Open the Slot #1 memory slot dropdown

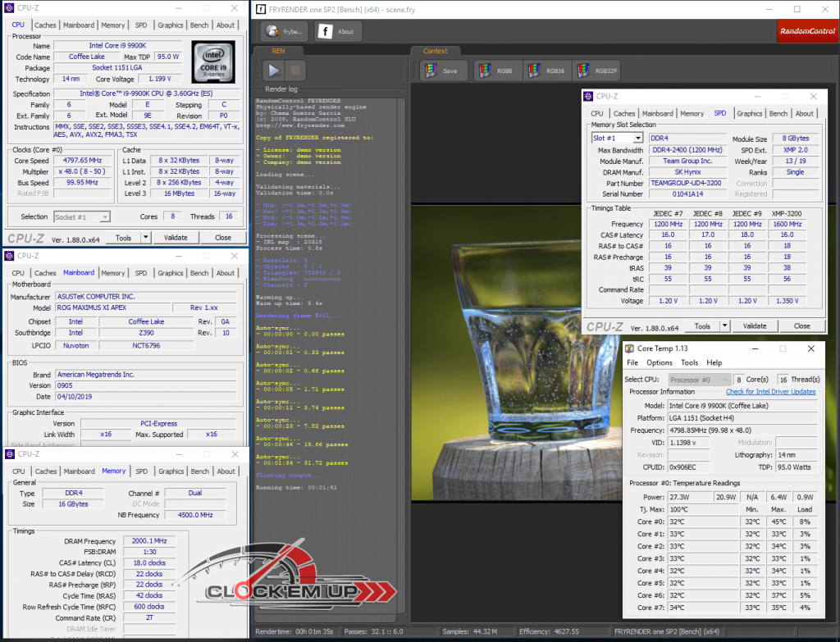(617, 139)
